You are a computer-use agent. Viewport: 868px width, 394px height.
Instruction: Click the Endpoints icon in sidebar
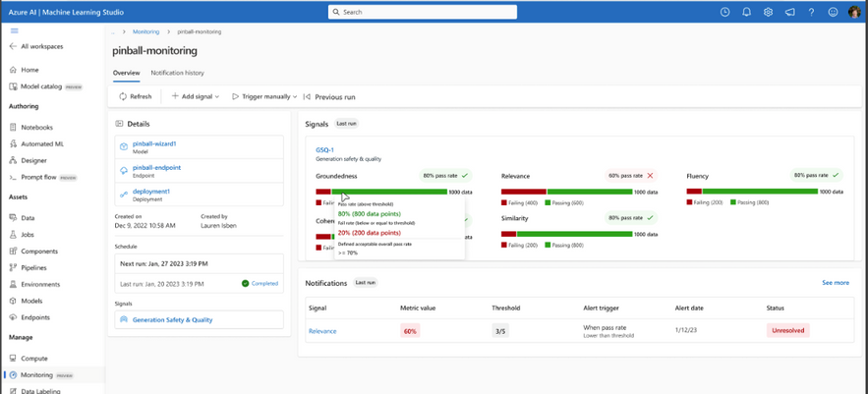[x=14, y=317]
